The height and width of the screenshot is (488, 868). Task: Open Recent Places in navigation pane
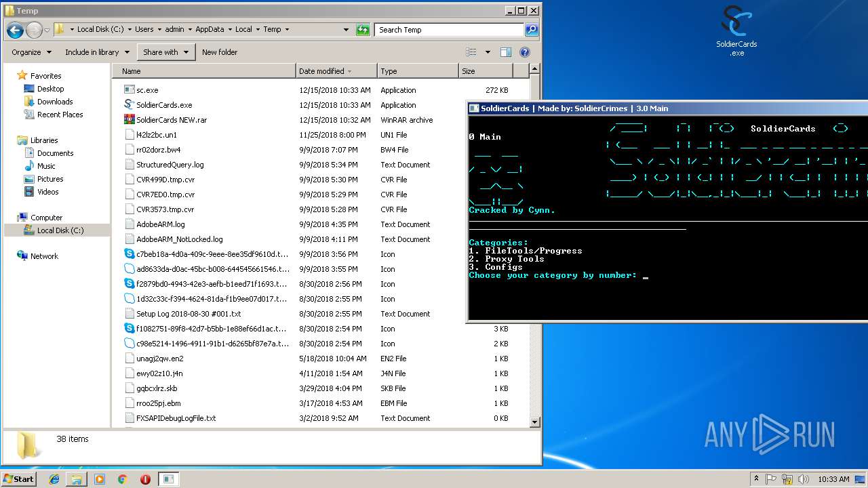coord(60,115)
